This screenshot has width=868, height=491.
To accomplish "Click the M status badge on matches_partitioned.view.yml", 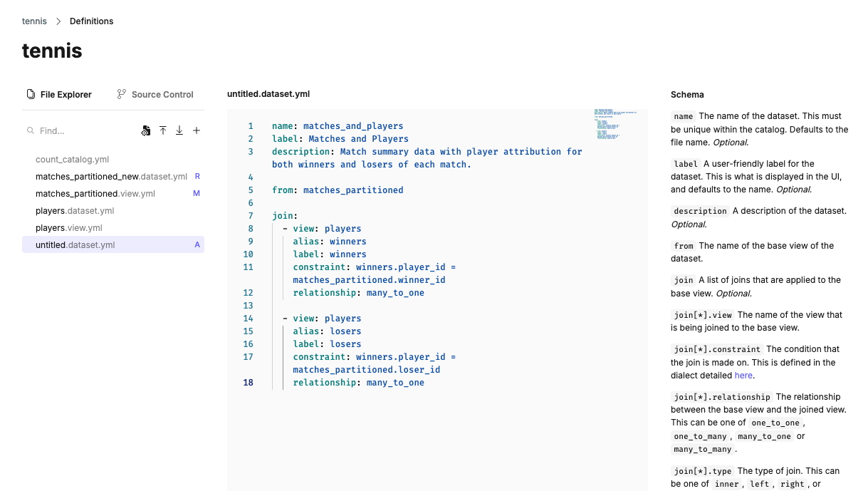I will click(x=197, y=193).
